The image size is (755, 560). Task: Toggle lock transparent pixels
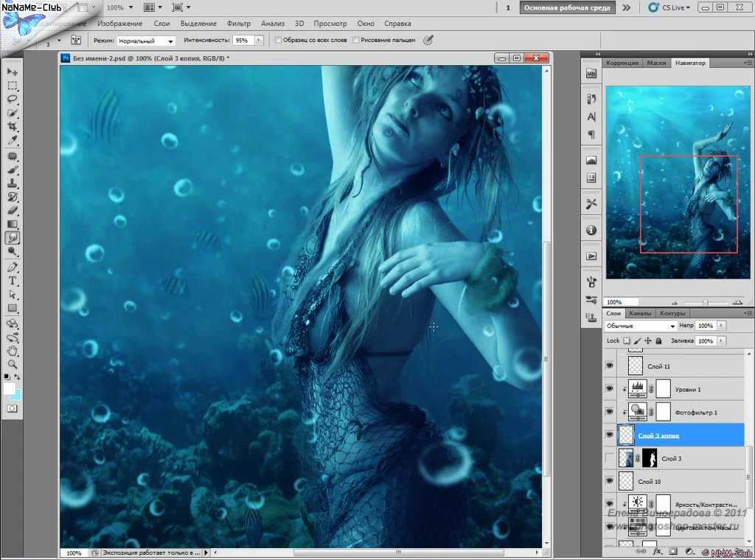(x=627, y=340)
